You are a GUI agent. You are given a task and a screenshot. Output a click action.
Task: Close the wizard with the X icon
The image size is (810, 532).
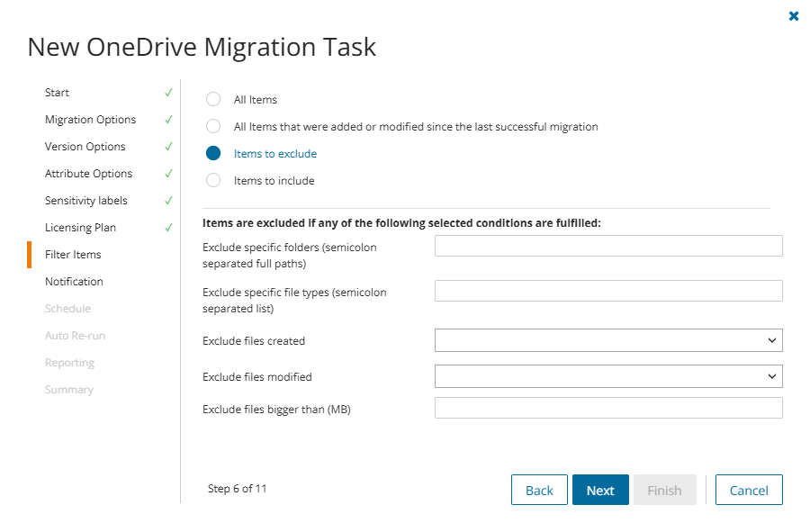coord(793,16)
